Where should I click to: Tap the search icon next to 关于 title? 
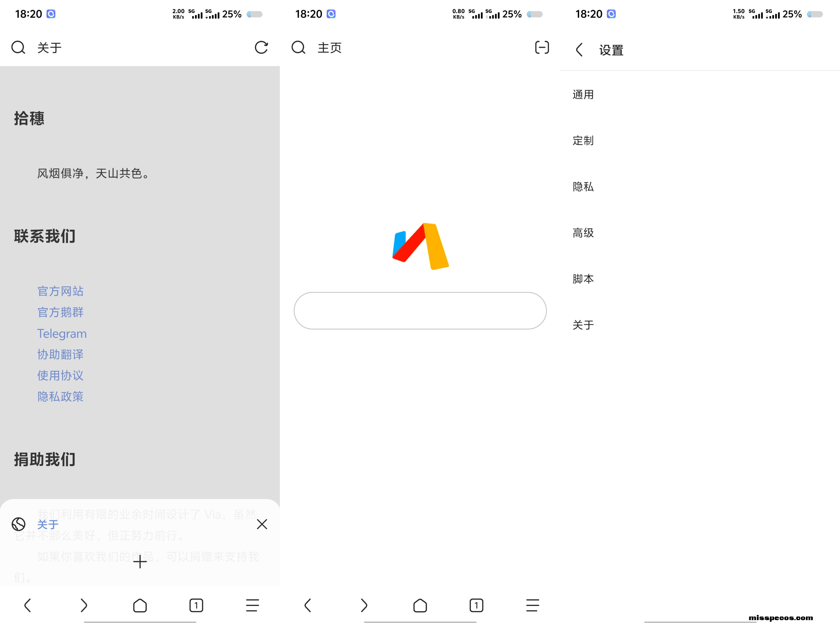[x=18, y=47]
